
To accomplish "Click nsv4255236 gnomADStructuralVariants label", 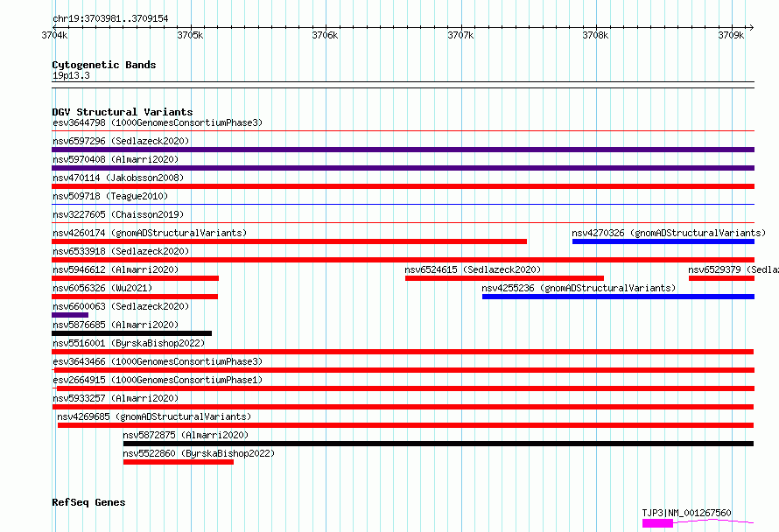I will coord(579,288).
